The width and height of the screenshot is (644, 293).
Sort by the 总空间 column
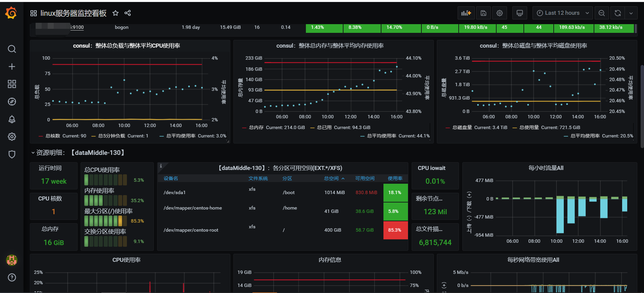click(x=334, y=178)
